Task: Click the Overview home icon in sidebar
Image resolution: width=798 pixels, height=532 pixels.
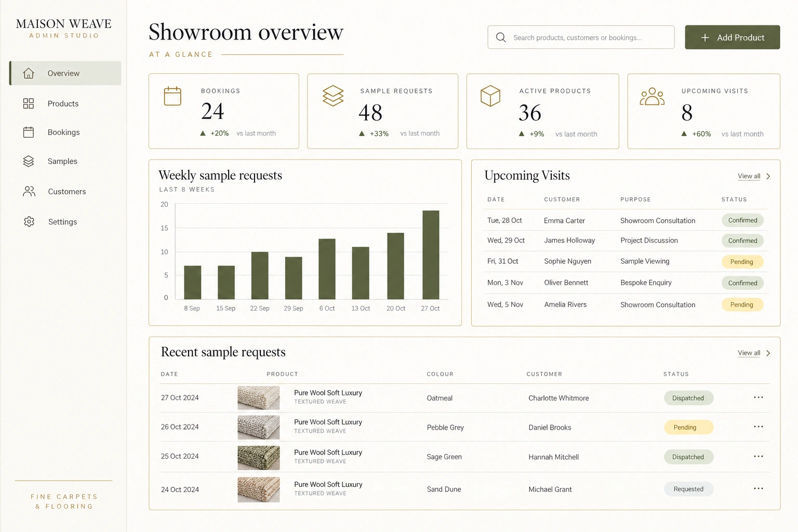Action: 29,73
